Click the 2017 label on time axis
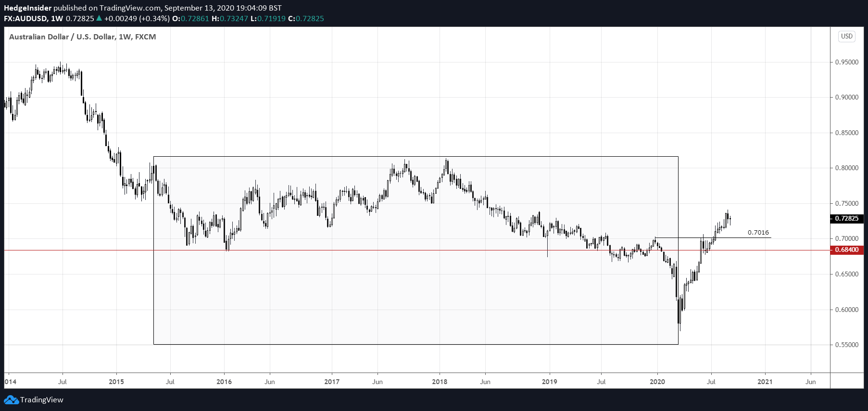This screenshot has width=868, height=411. 332,382
